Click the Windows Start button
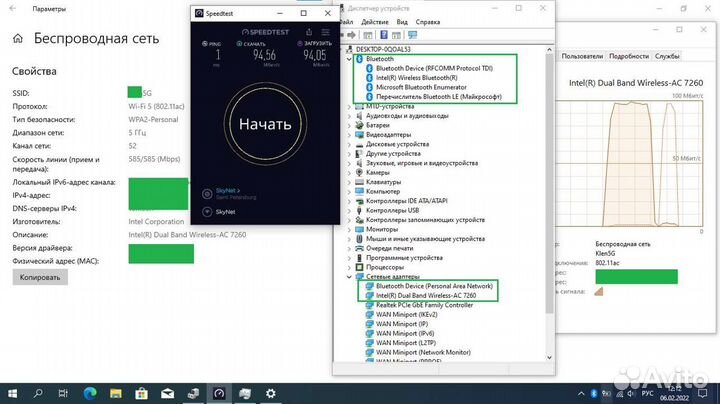 [12, 393]
